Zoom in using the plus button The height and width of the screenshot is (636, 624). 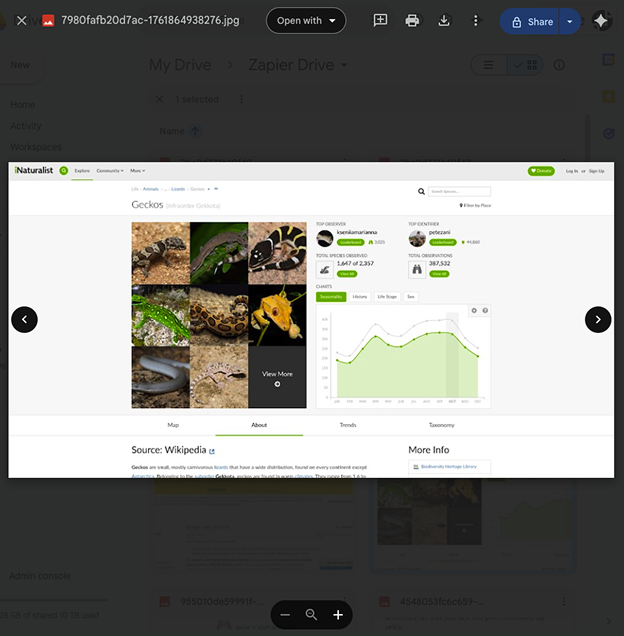[338, 615]
